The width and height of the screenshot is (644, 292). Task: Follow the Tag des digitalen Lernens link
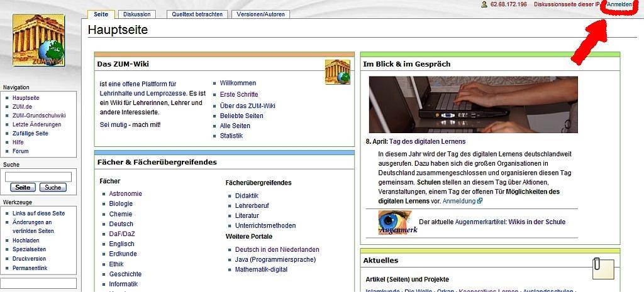point(426,142)
